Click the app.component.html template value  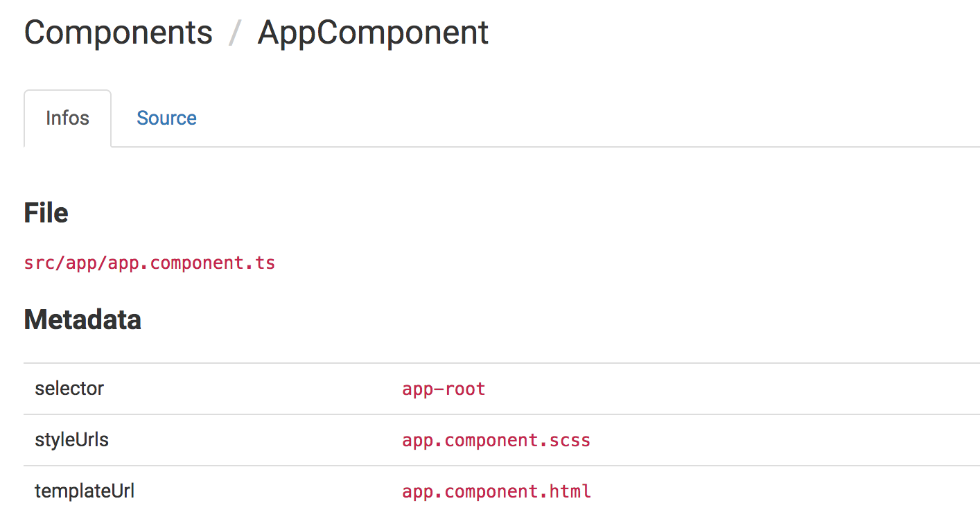click(x=496, y=491)
